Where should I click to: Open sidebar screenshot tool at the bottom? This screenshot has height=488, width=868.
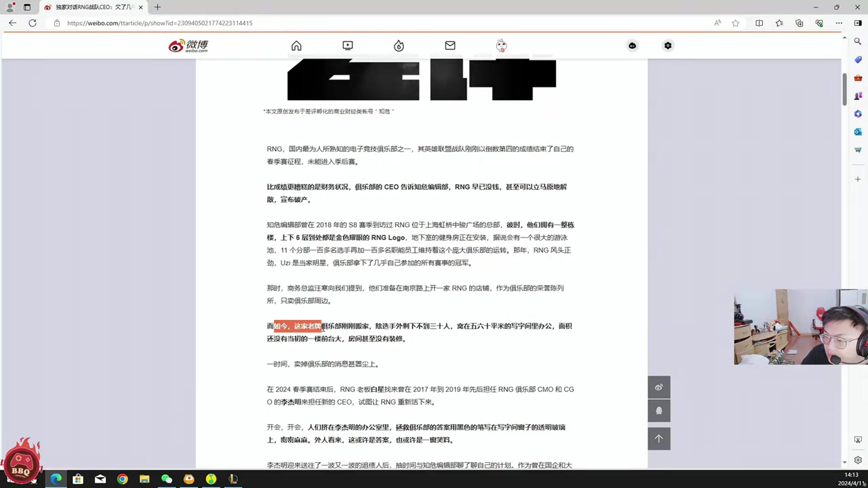tap(858, 440)
